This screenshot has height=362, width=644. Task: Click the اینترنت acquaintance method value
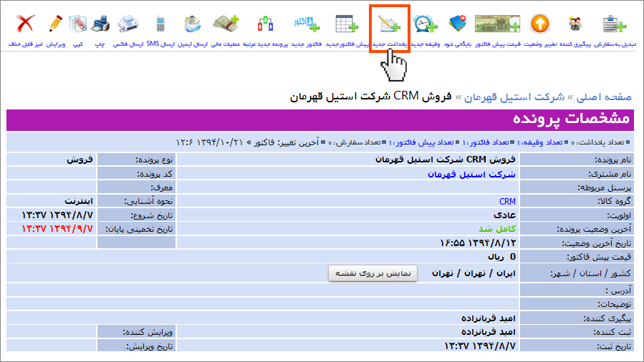click(x=79, y=201)
